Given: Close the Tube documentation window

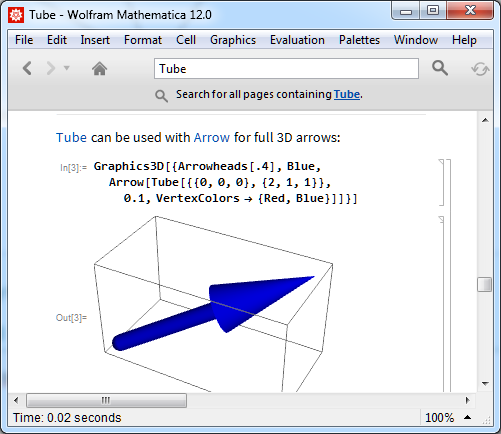Looking at the screenshot, I should coord(470,10).
